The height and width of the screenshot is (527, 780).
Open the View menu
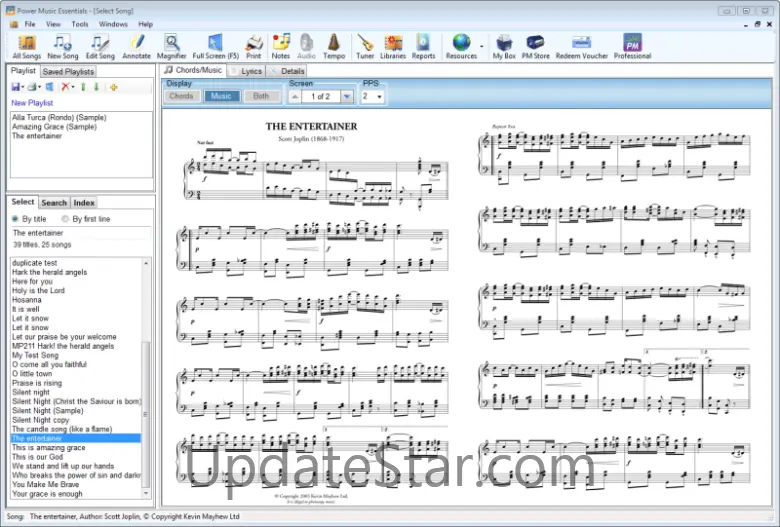tap(53, 24)
